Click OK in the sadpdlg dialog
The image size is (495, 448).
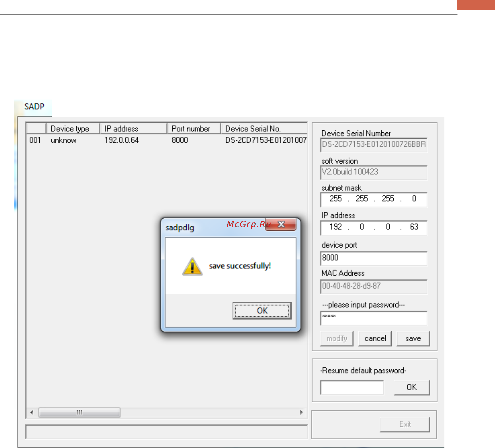pyautogui.click(x=262, y=311)
